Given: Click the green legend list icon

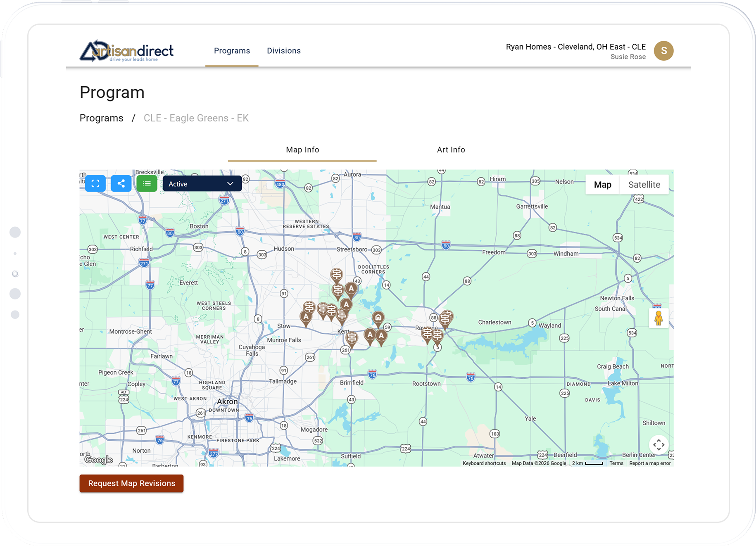Looking at the screenshot, I should pos(147,183).
